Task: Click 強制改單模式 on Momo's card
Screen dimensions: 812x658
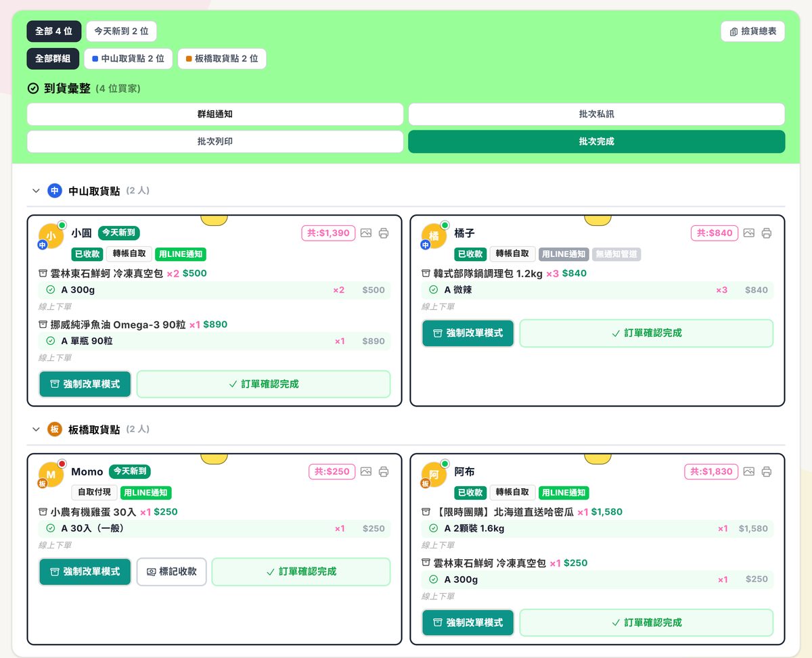Action: (x=85, y=571)
